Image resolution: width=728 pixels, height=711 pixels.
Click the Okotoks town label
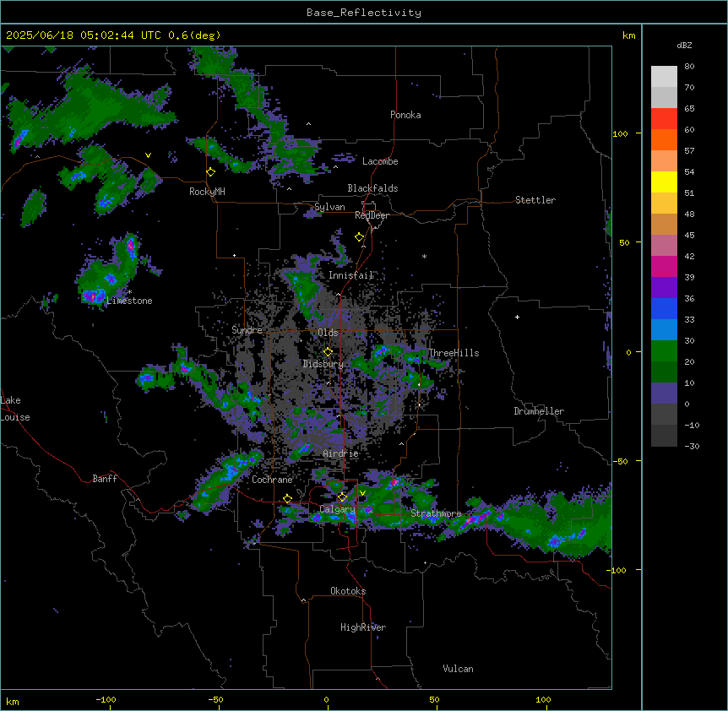(x=348, y=591)
